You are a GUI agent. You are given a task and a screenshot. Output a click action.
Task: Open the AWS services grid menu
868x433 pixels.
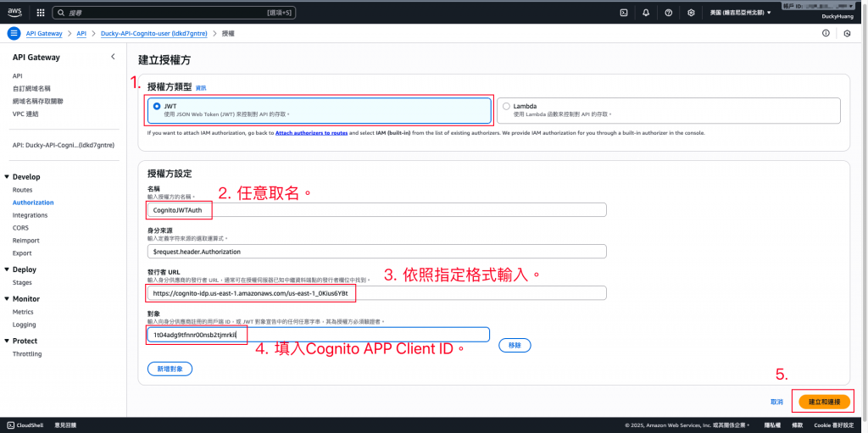tap(41, 12)
